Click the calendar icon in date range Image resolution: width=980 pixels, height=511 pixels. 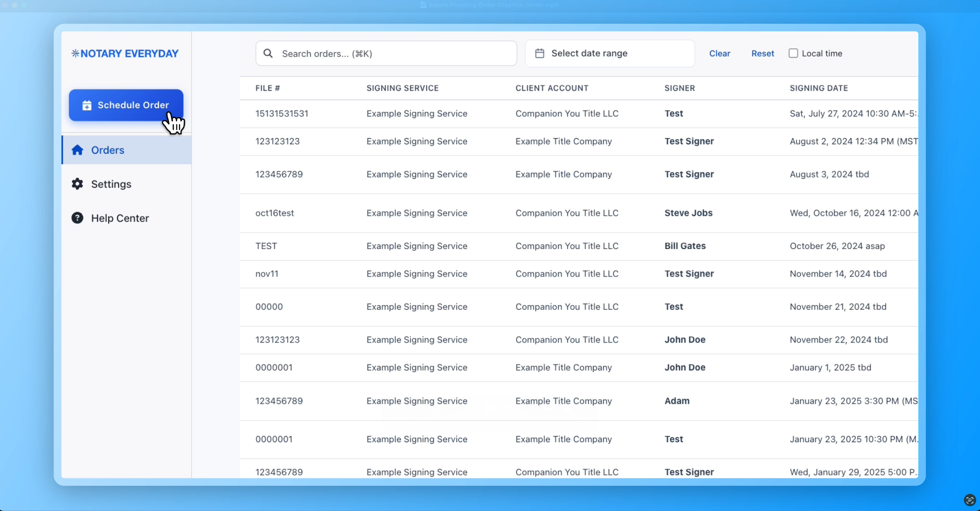click(x=540, y=53)
